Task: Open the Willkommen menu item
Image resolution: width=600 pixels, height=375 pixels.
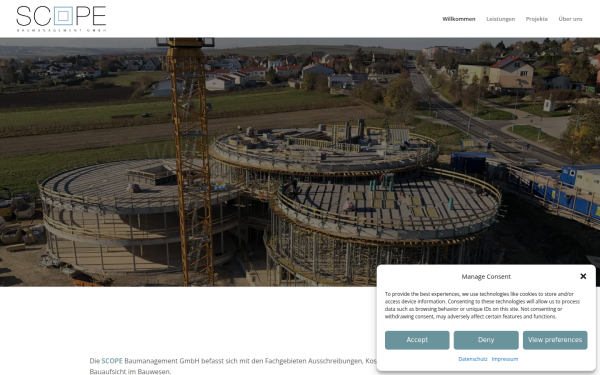Action: [459, 19]
